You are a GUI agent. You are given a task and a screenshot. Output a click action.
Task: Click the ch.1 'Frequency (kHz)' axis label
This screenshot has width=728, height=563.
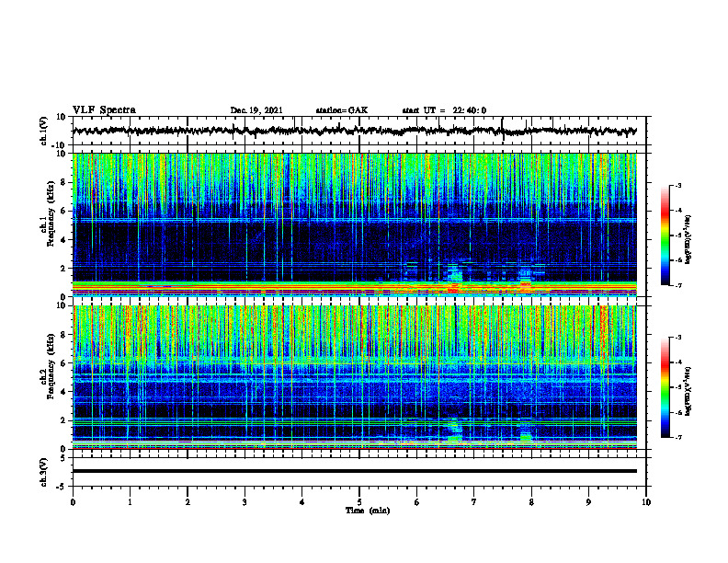[51, 213]
